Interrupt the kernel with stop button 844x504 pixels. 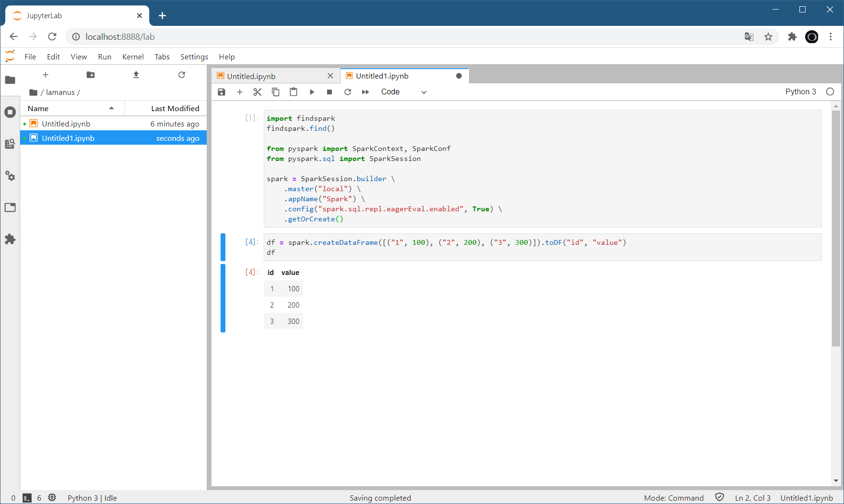pyautogui.click(x=329, y=92)
